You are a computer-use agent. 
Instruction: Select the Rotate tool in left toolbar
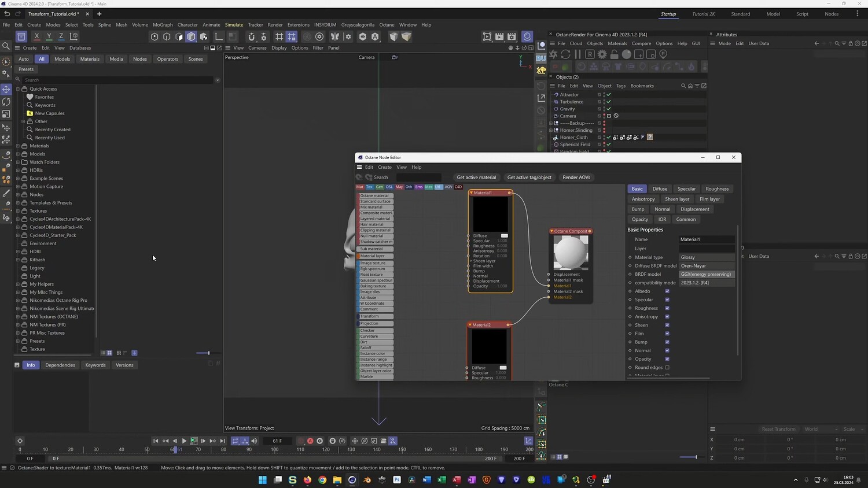(6, 102)
